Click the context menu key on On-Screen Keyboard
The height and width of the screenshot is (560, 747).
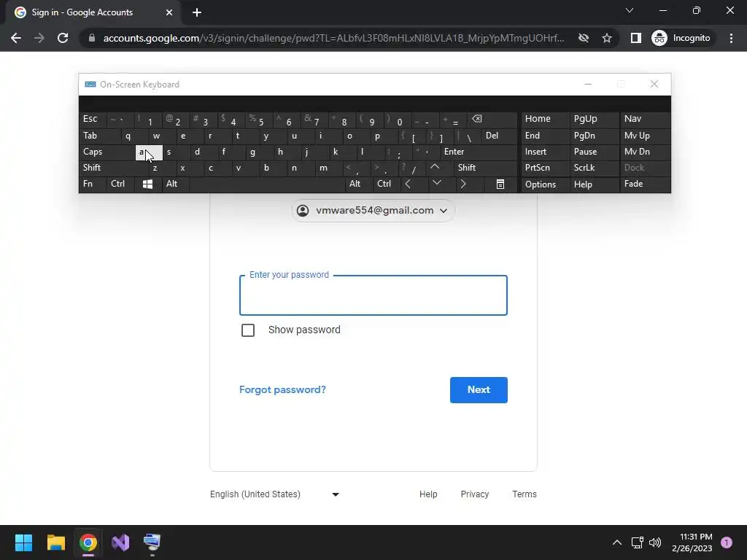pos(500,184)
